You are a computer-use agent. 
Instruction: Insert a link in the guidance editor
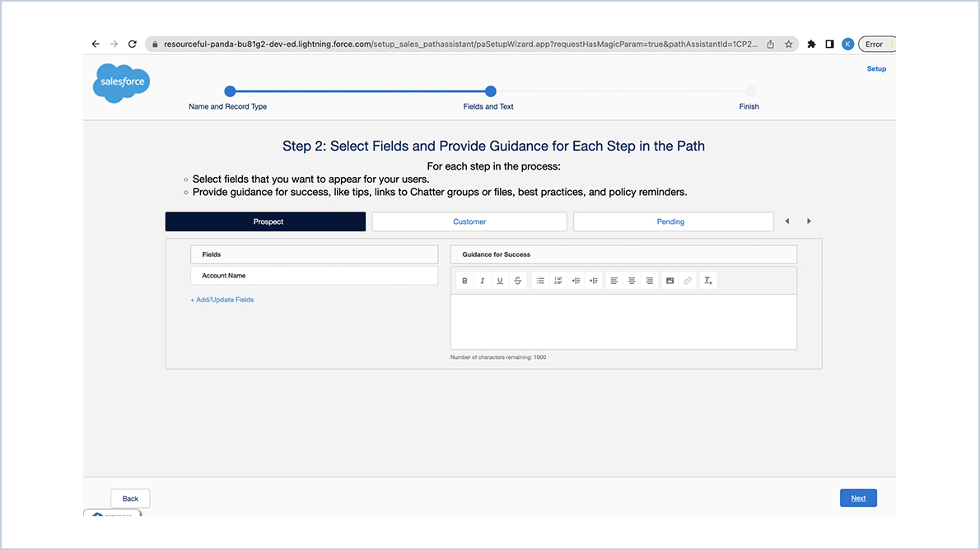(x=688, y=280)
